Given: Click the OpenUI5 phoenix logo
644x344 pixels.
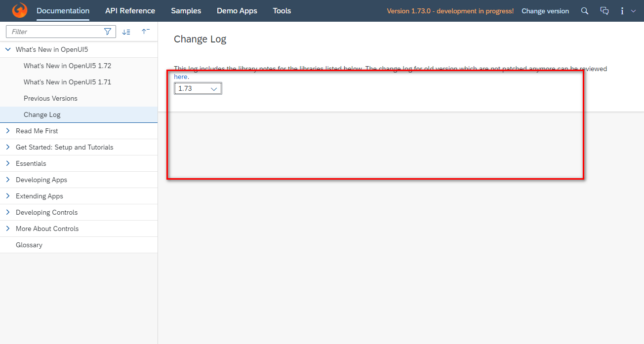Looking at the screenshot, I should [20, 10].
